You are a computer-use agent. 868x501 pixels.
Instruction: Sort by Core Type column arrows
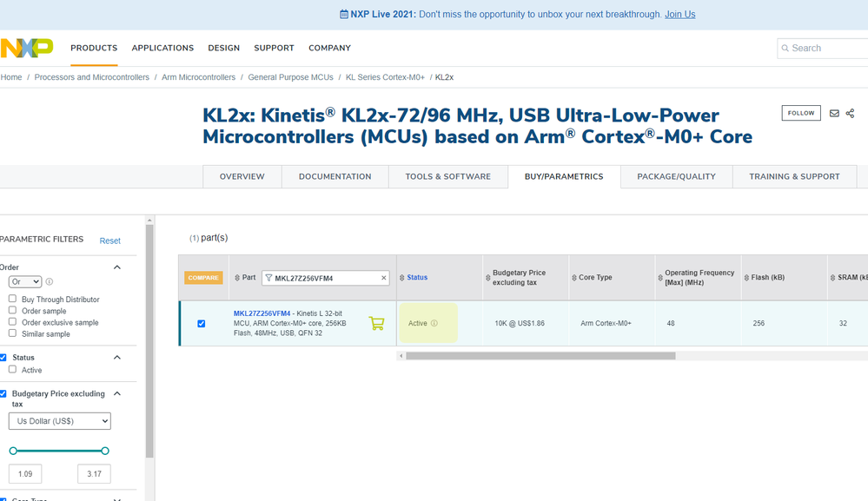coord(574,278)
